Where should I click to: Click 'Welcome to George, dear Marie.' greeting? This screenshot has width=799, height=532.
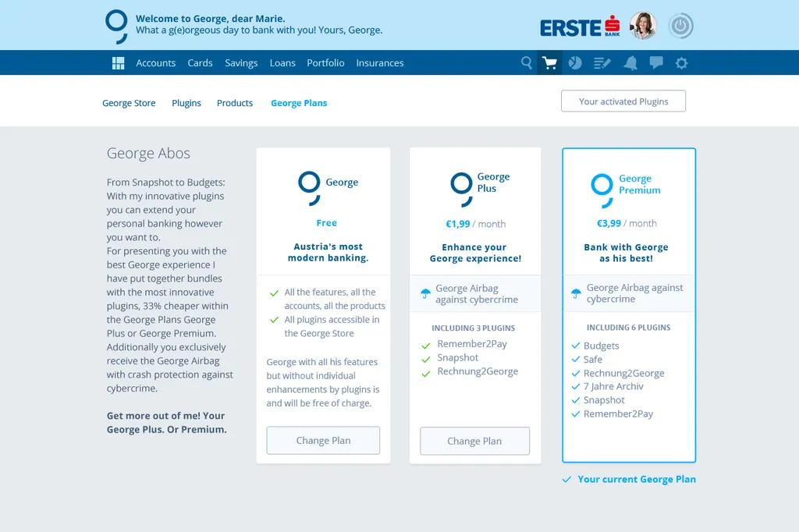pos(210,19)
